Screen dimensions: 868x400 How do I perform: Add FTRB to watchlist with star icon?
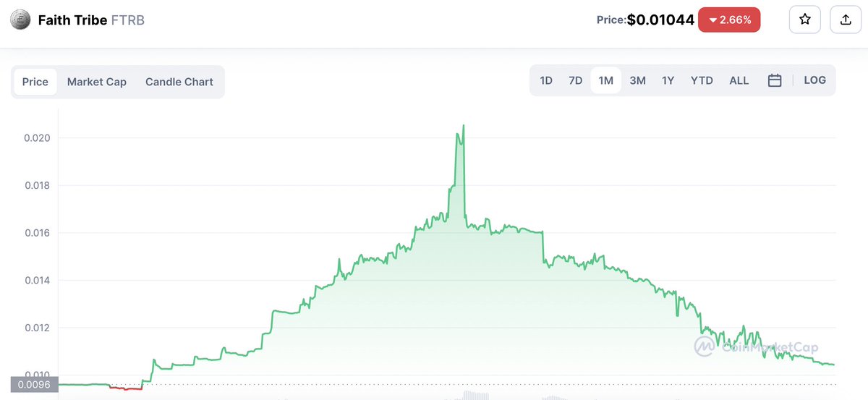point(804,20)
